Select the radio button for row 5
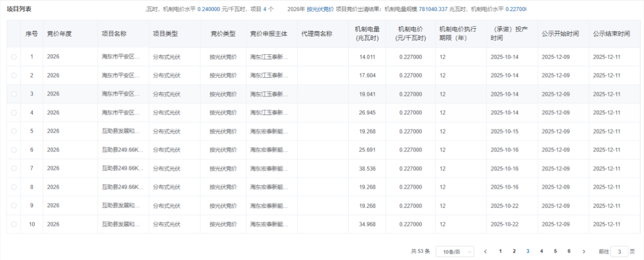 (14, 131)
